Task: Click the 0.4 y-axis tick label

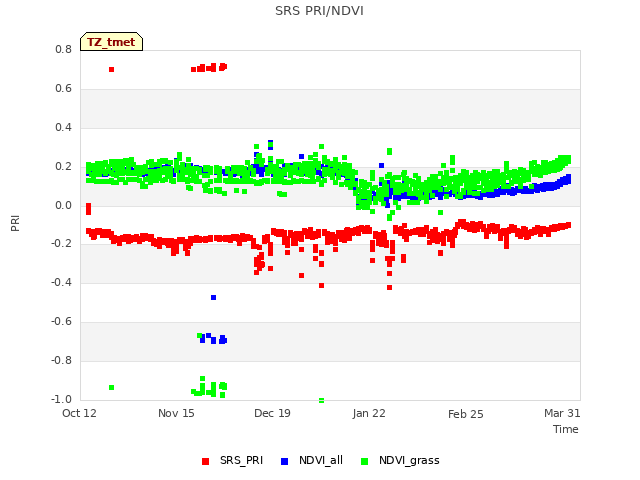Action: (63, 127)
